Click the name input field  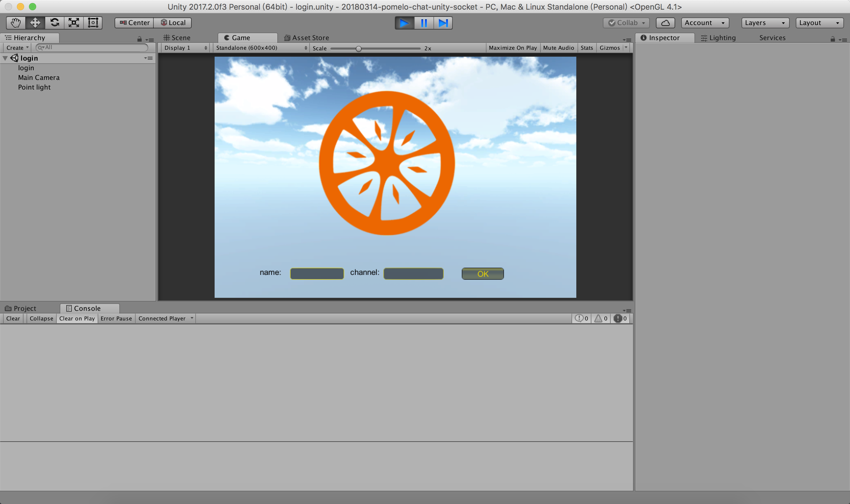[316, 274]
